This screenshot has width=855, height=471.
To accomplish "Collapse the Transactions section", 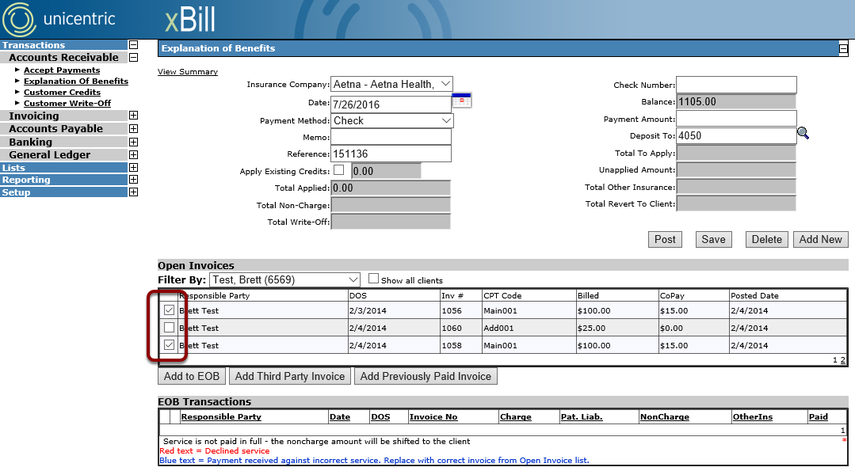I will tap(133, 45).
